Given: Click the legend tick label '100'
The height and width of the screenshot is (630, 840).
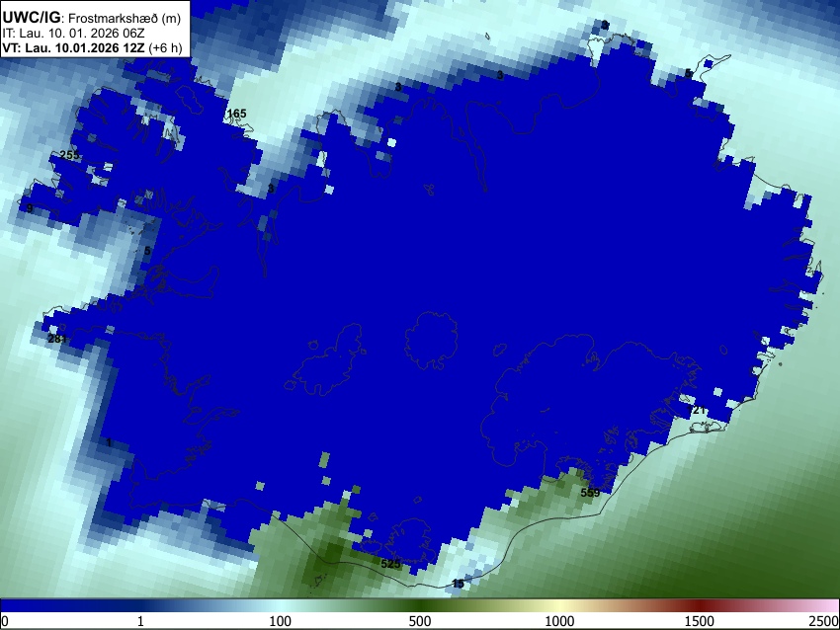Looking at the screenshot, I should 280,621.
